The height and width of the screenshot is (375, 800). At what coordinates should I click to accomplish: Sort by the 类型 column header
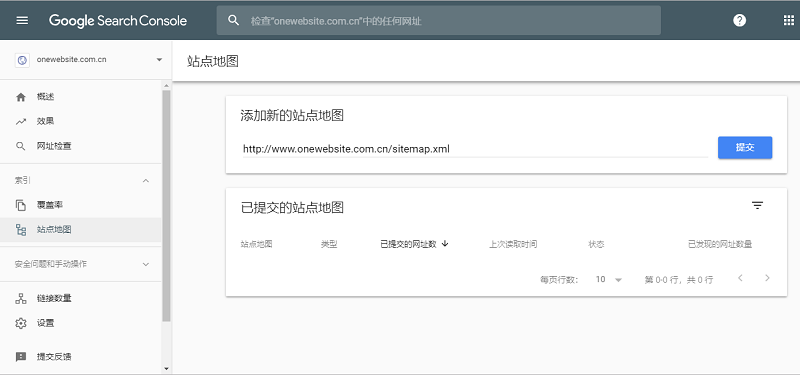point(329,244)
